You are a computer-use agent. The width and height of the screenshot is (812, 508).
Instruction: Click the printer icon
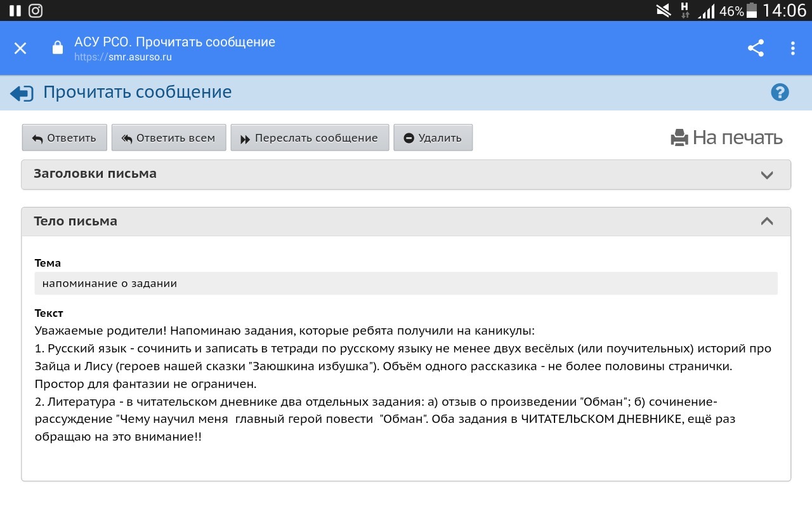[x=679, y=138]
